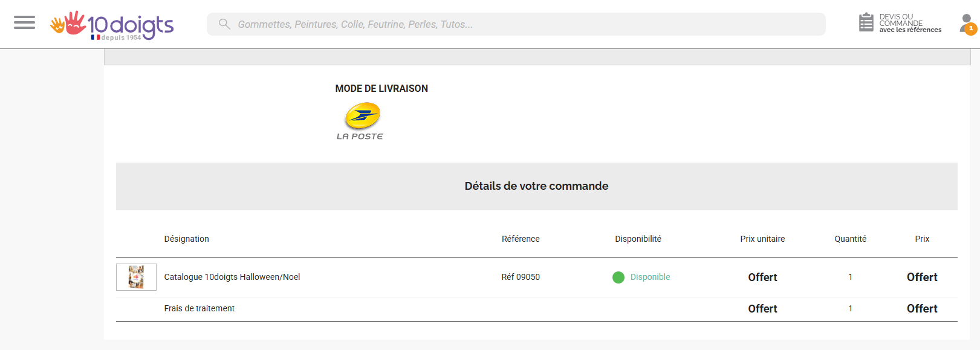This screenshot has width=980, height=350.
Task: Open the user account icon
Action: click(x=965, y=22)
